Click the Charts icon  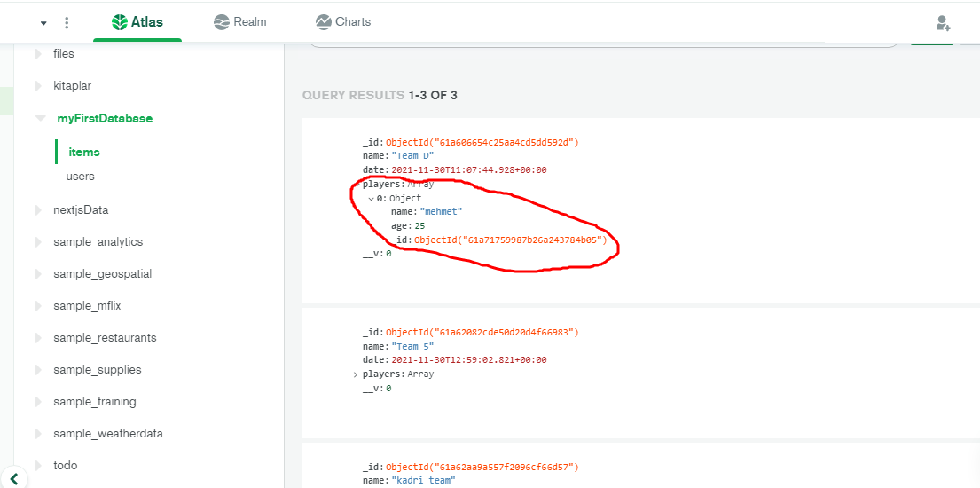point(323,22)
